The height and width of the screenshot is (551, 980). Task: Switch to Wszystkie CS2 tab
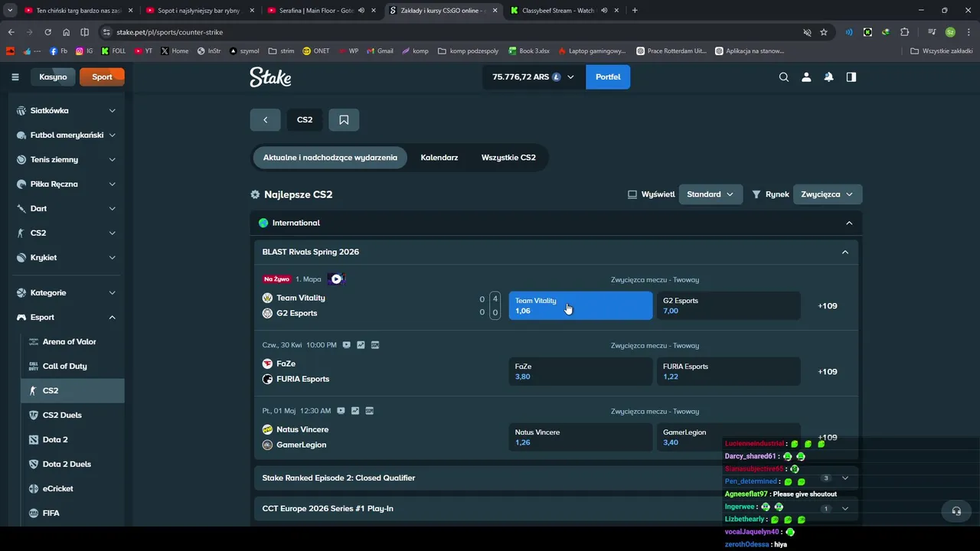(x=508, y=158)
